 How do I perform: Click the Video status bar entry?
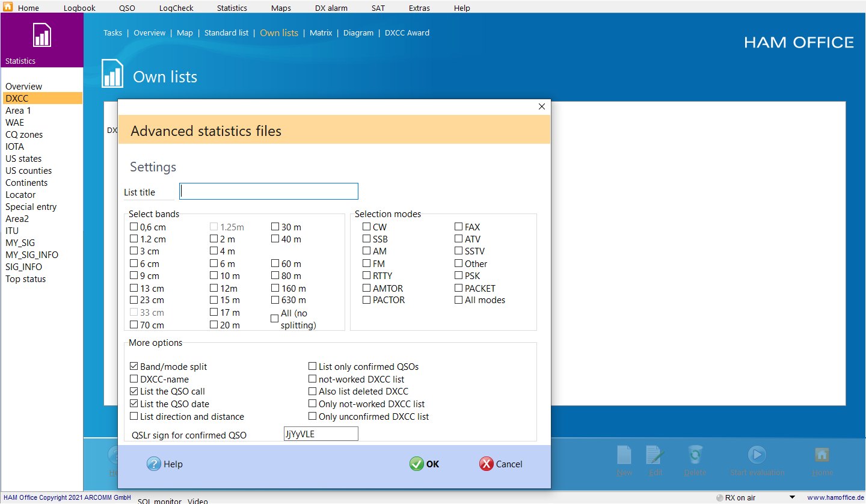(x=198, y=500)
